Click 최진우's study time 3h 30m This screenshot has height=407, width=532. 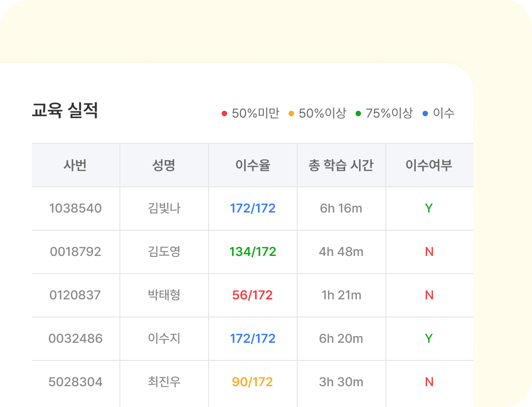pyautogui.click(x=341, y=382)
